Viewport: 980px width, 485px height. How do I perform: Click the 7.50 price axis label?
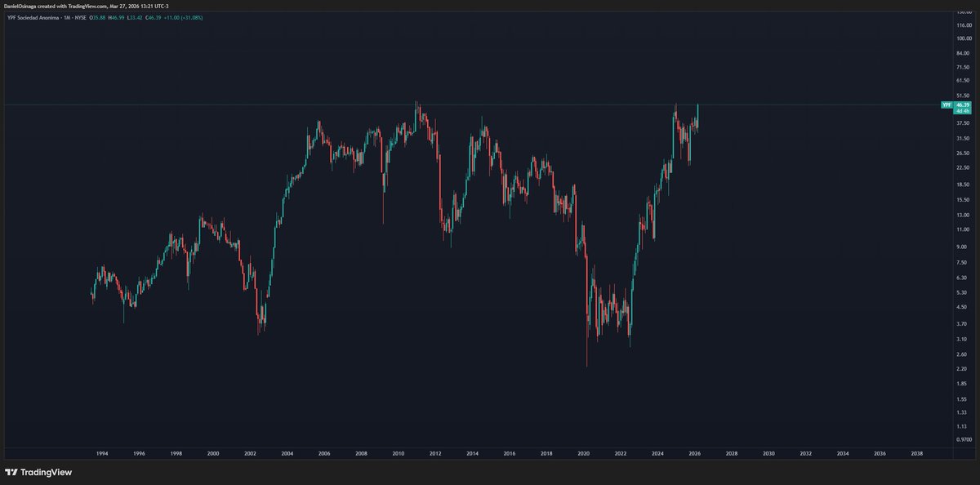pyautogui.click(x=961, y=263)
